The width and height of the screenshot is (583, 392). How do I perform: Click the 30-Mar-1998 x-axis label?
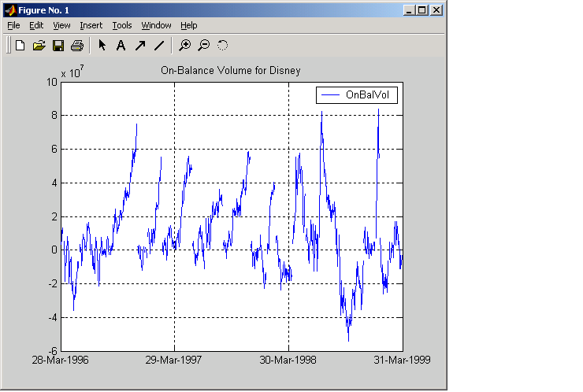point(288,360)
